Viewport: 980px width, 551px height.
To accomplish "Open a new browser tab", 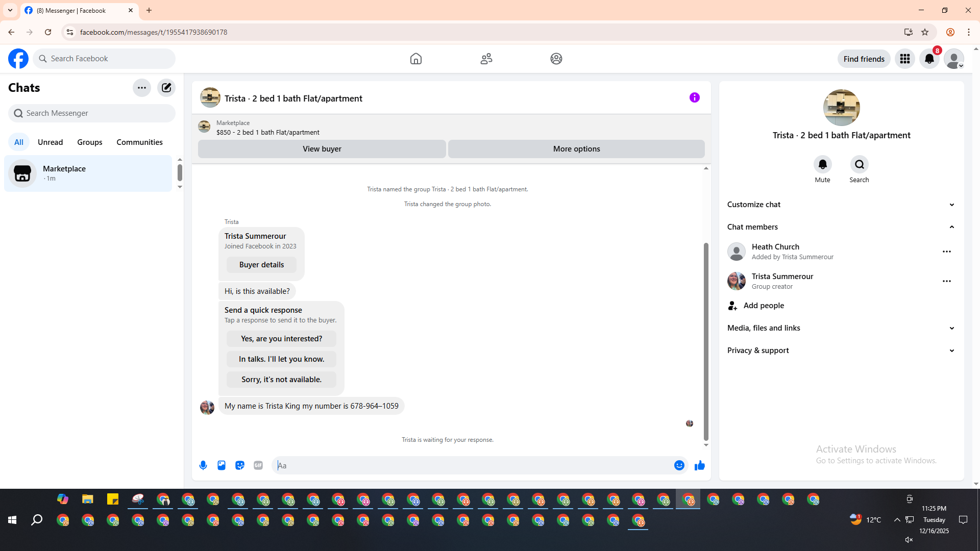I will point(149,10).
